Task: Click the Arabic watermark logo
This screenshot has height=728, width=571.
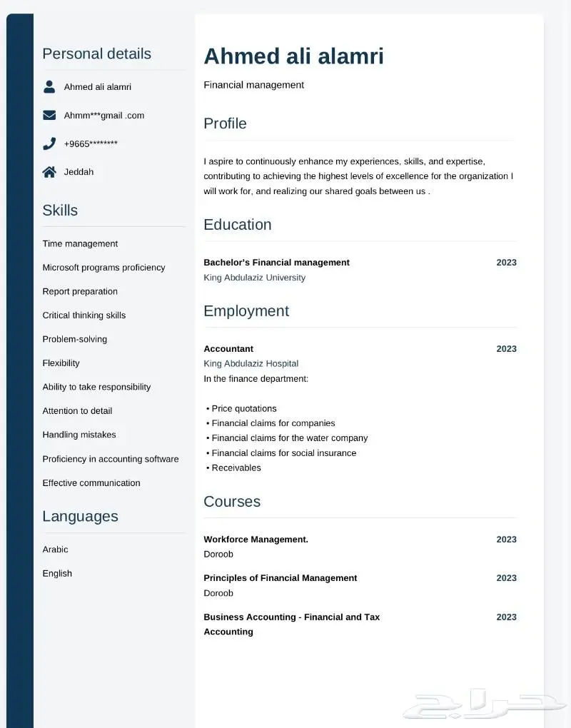Action: (x=484, y=704)
